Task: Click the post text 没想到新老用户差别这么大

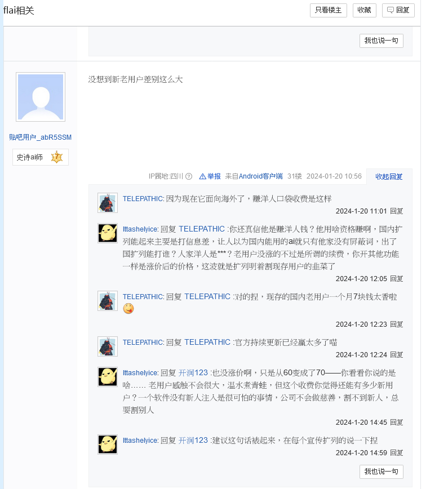Action: (x=135, y=79)
